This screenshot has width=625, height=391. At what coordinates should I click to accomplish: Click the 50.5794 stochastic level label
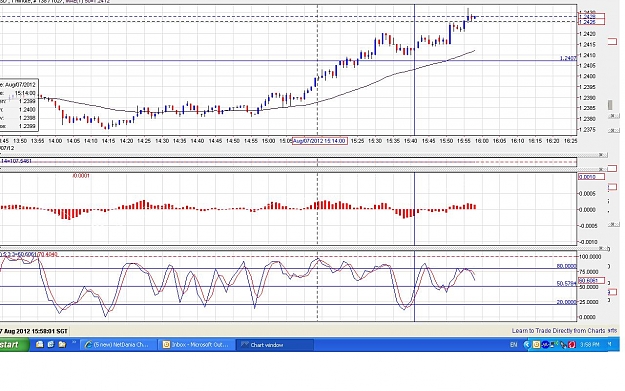[x=566, y=284]
